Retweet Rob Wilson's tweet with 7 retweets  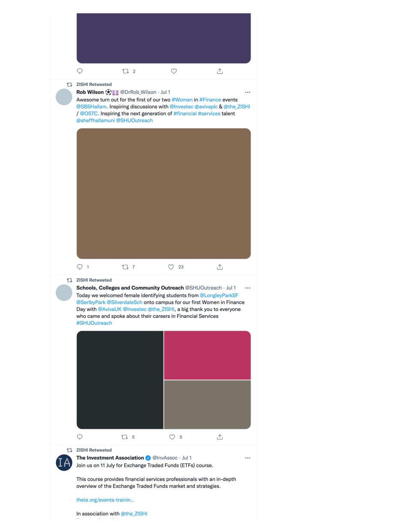pyautogui.click(x=125, y=267)
